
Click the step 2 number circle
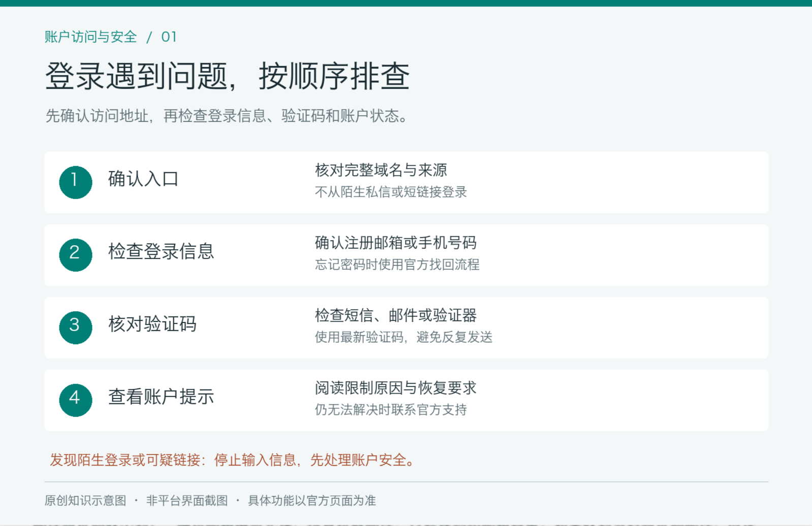point(75,255)
